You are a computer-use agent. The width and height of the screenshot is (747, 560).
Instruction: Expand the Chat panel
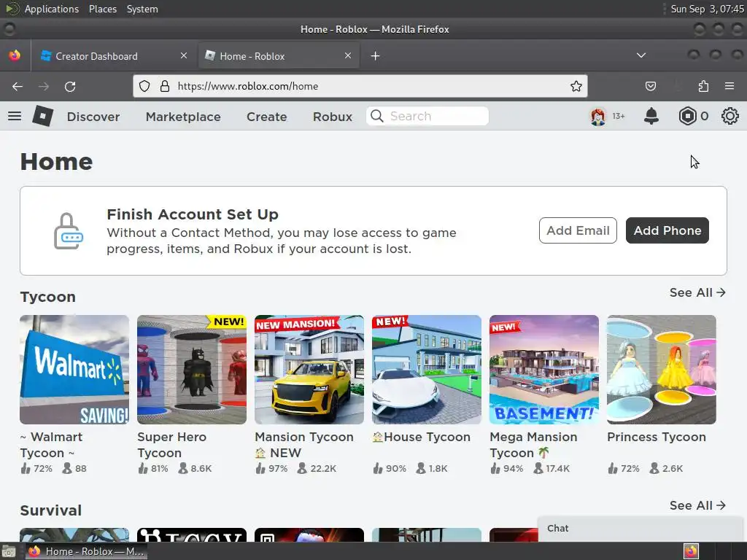tap(641, 529)
